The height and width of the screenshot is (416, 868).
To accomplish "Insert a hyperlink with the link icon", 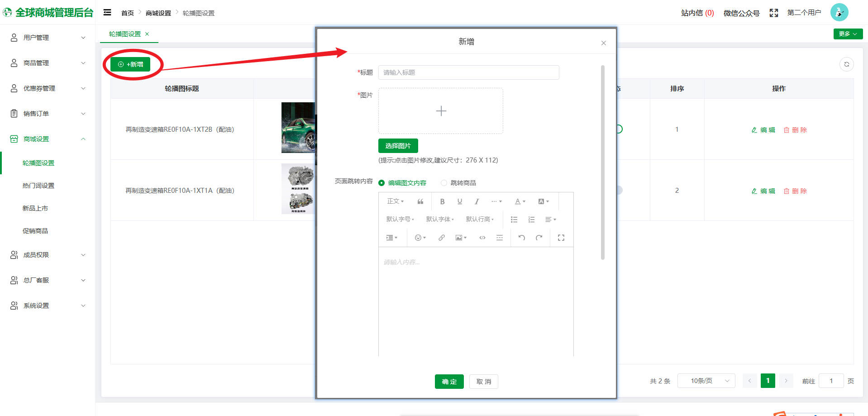I will tap(441, 238).
